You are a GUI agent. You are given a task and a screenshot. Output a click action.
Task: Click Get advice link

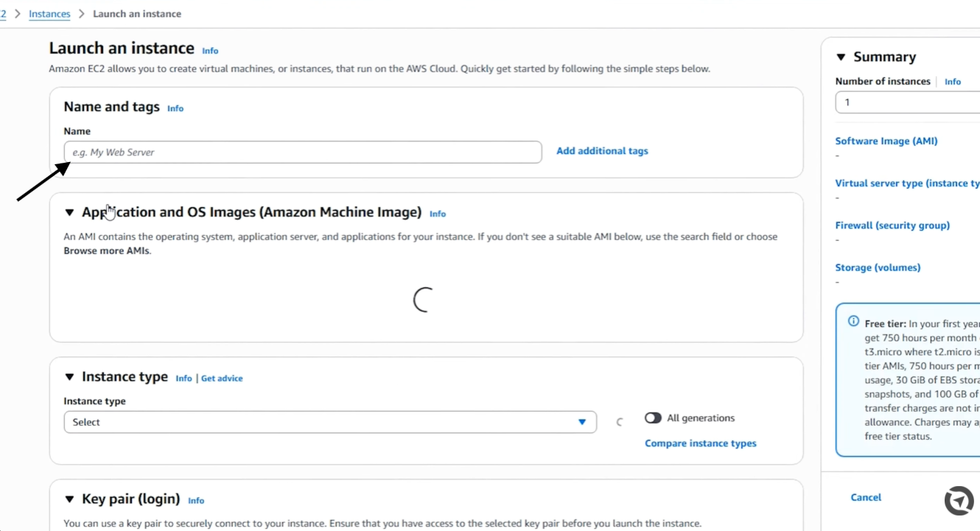click(222, 379)
